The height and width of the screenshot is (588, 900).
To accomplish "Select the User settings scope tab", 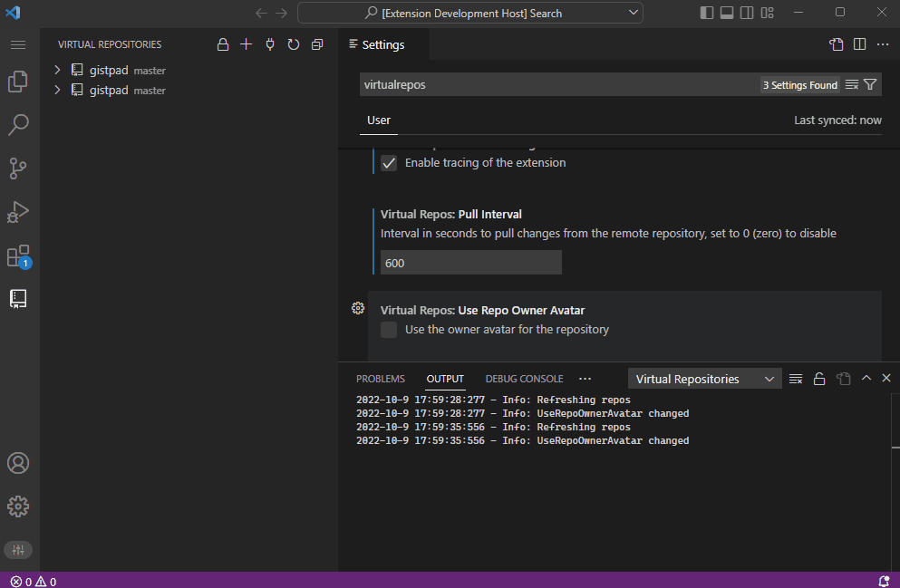I will (x=379, y=120).
